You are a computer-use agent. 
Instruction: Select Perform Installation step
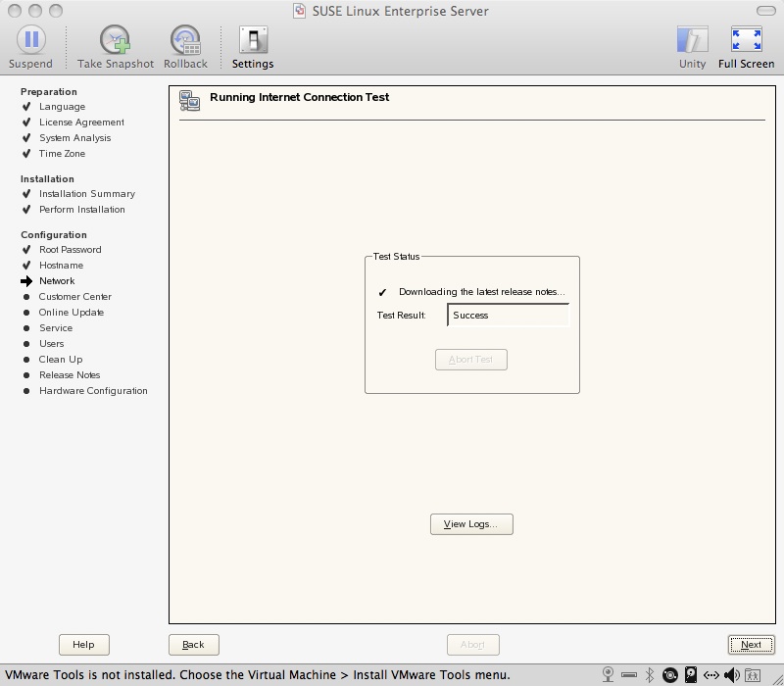(82, 209)
